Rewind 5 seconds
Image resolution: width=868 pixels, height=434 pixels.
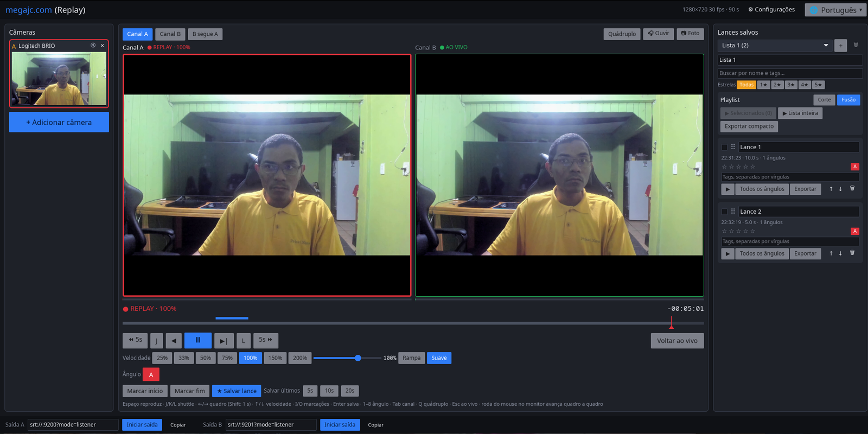pos(135,340)
